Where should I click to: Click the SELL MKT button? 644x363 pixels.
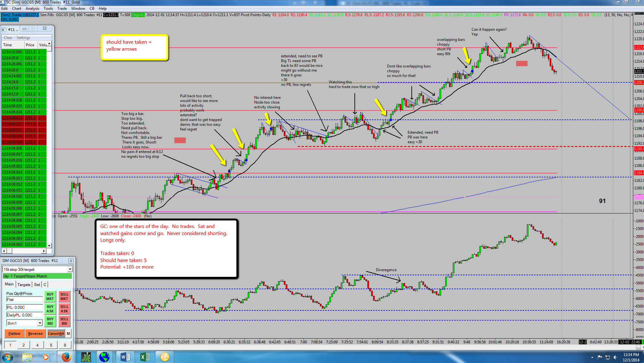click(x=64, y=296)
